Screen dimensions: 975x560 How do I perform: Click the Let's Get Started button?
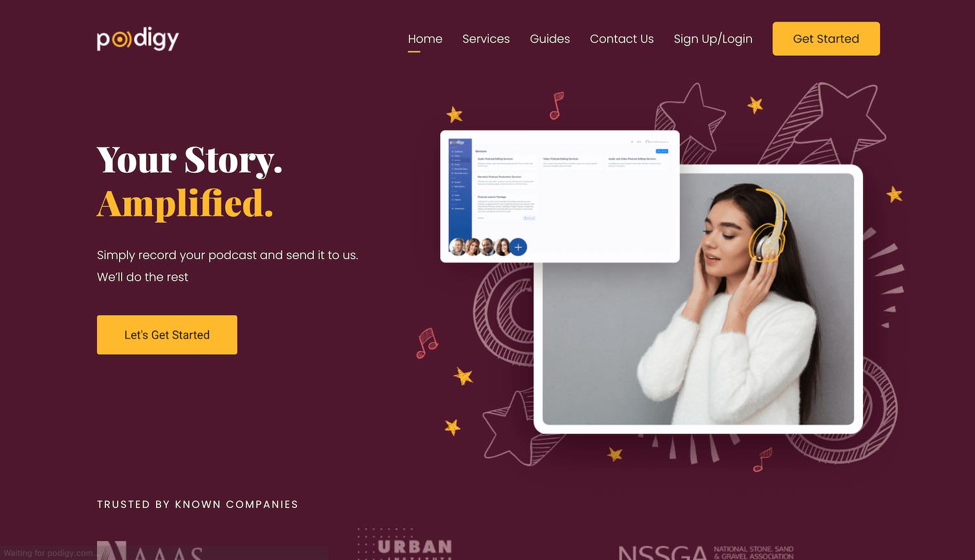167,335
